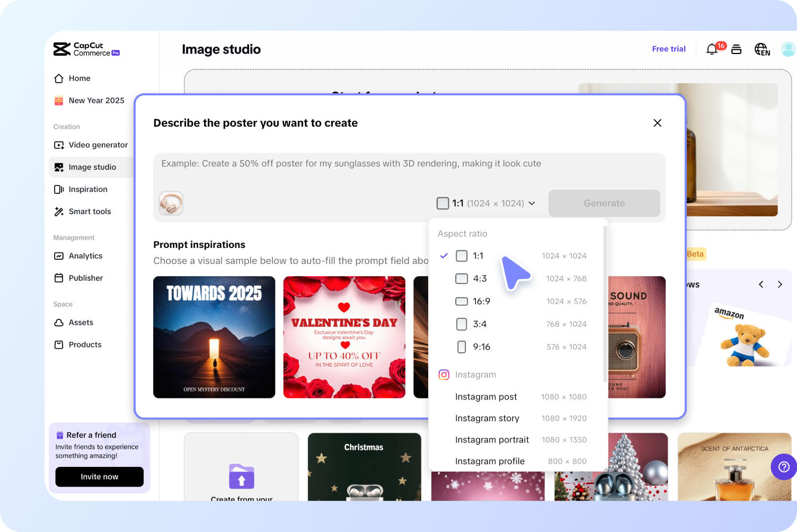Click the left carousel arrow

point(761,284)
